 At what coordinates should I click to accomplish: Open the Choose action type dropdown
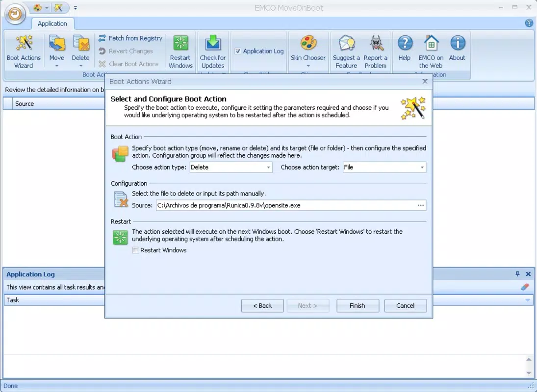pos(269,167)
